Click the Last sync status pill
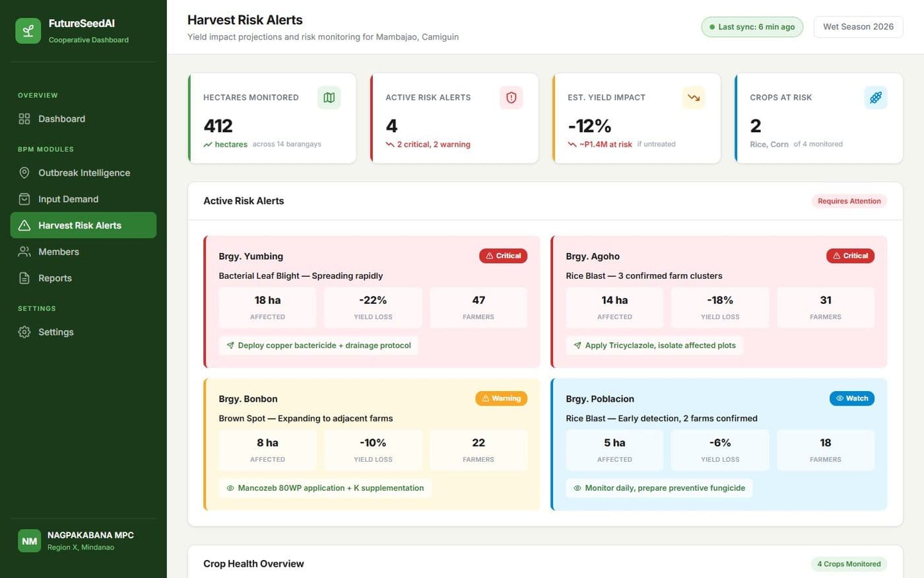924x578 pixels. 752,27
